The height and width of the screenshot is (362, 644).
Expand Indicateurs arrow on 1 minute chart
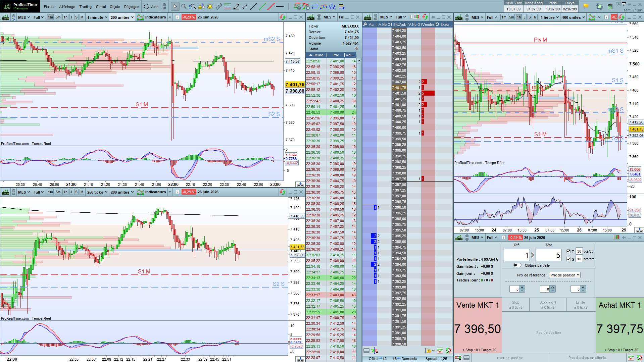pyautogui.click(x=170, y=17)
